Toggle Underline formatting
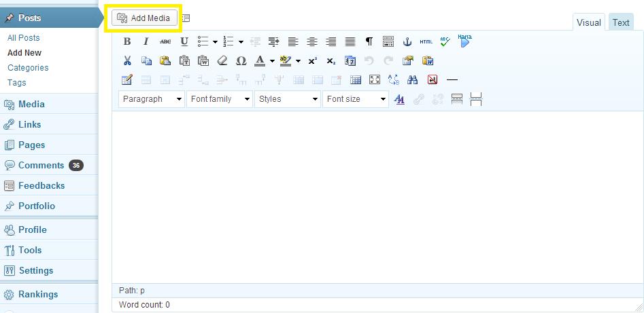644x313 pixels. 184,41
